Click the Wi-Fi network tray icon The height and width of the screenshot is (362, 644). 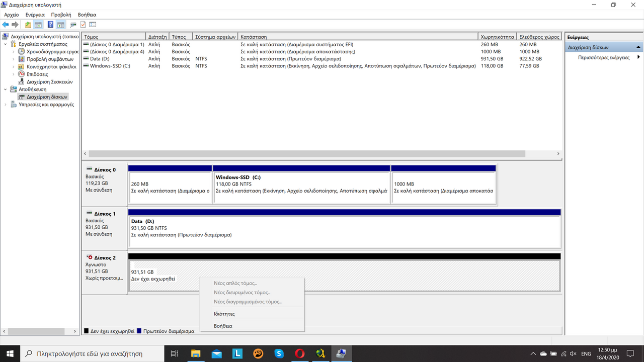(x=564, y=353)
